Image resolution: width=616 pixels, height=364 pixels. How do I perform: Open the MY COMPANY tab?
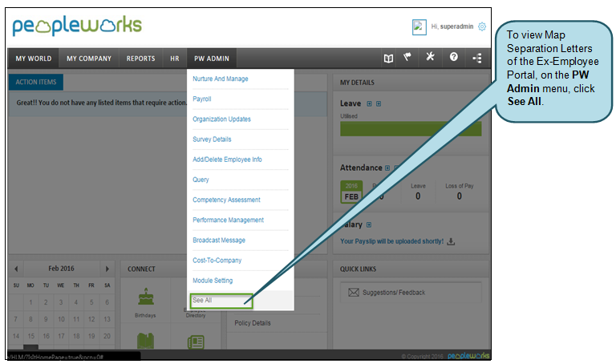89,59
